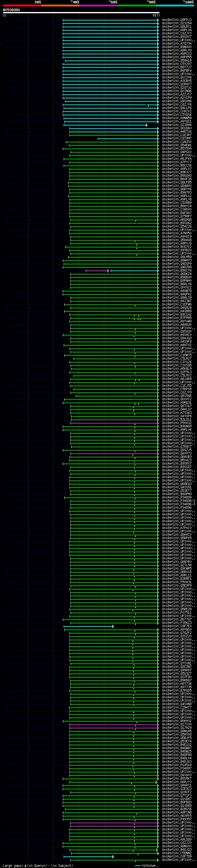Open hit UniRef100_A9PL04
197x868 pixels.
coord(176,30)
